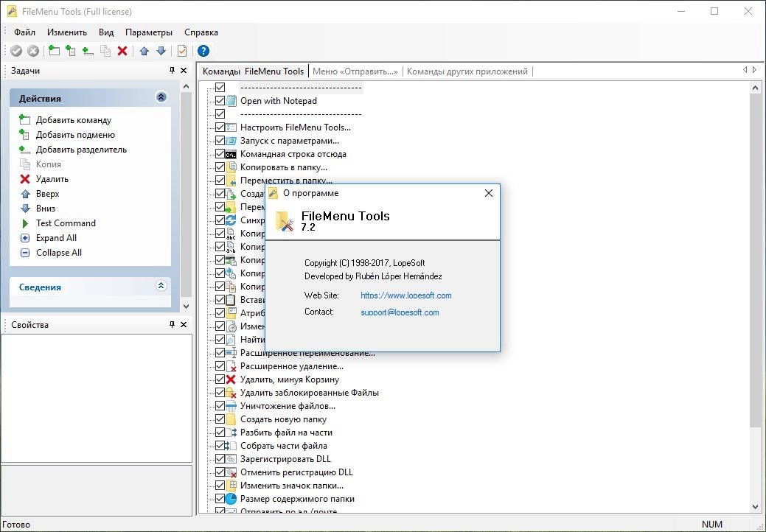
Task: Click the Уничтожение файлов shredder icon
Action: [x=231, y=406]
